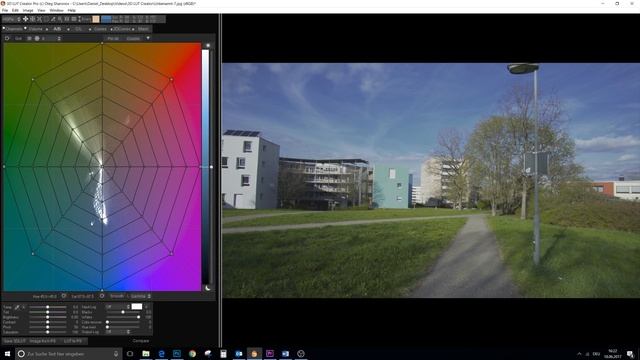640x360 pixels.
Task: Open the Edit menu
Action: [x=15, y=10]
